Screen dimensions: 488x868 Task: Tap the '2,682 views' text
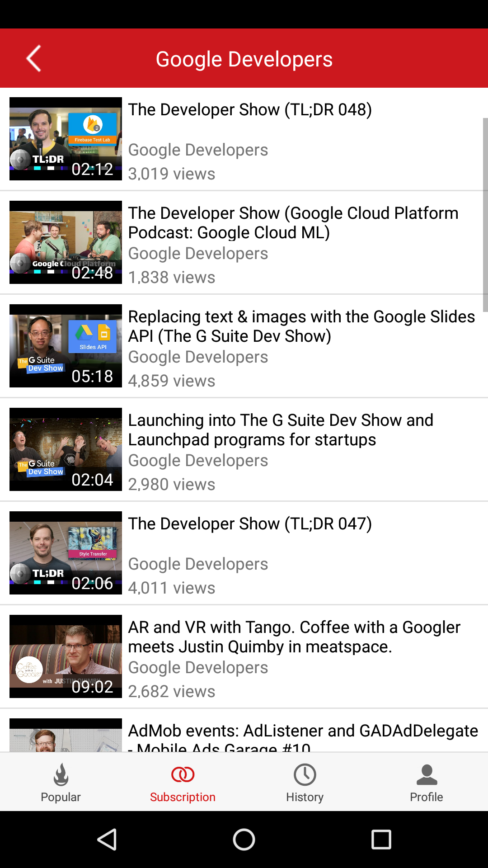point(172,692)
